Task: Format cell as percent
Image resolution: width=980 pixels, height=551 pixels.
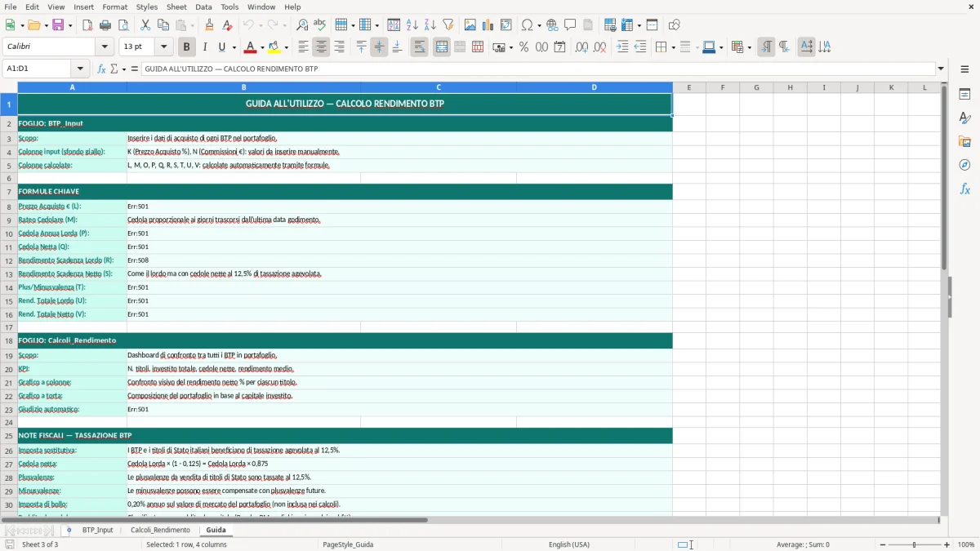Action: pos(523,47)
